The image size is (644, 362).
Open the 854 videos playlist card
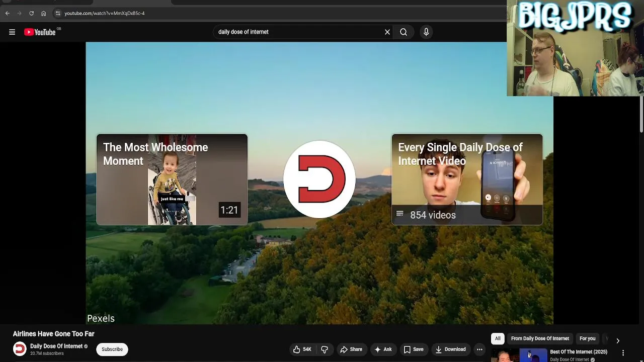[x=467, y=179]
